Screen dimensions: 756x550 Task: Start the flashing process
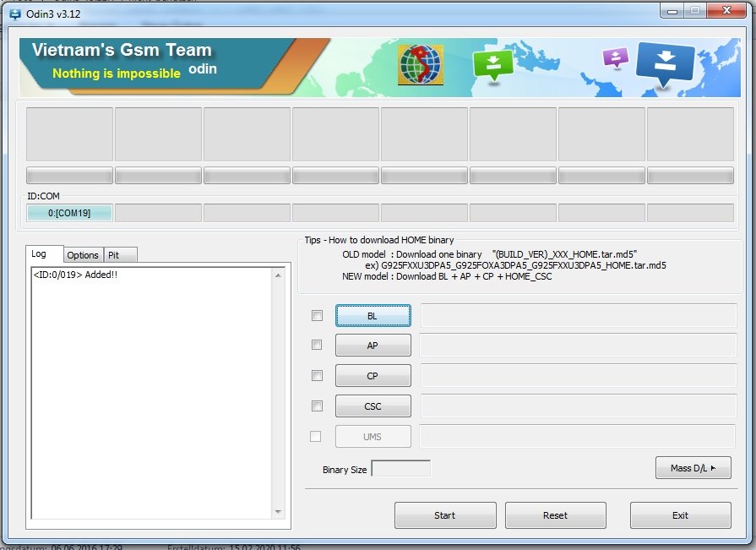[x=445, y=515]
